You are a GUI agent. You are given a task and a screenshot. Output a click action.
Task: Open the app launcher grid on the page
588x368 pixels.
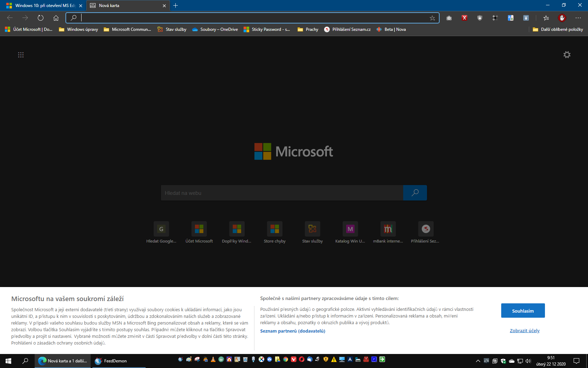click(x=21, y=55)
